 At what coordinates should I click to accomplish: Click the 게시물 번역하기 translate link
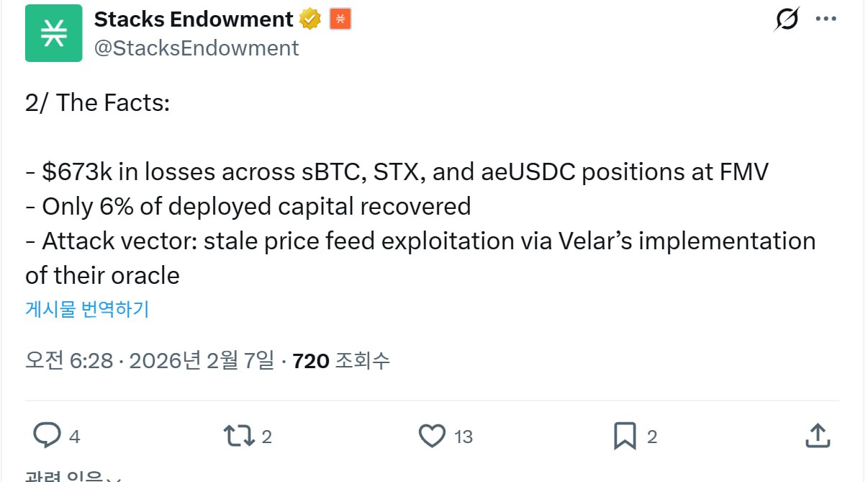click(86, 309)
